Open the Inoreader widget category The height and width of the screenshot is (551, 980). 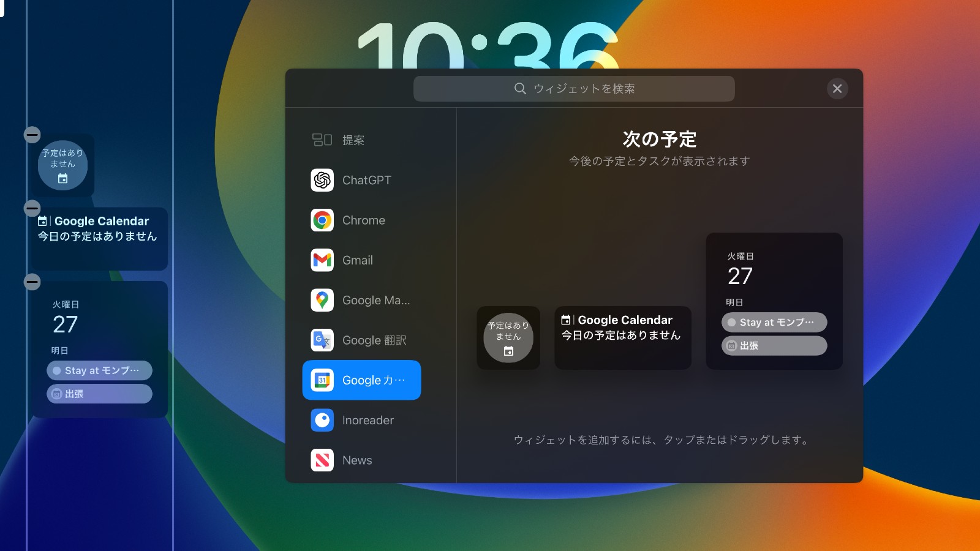click(322, 420)
